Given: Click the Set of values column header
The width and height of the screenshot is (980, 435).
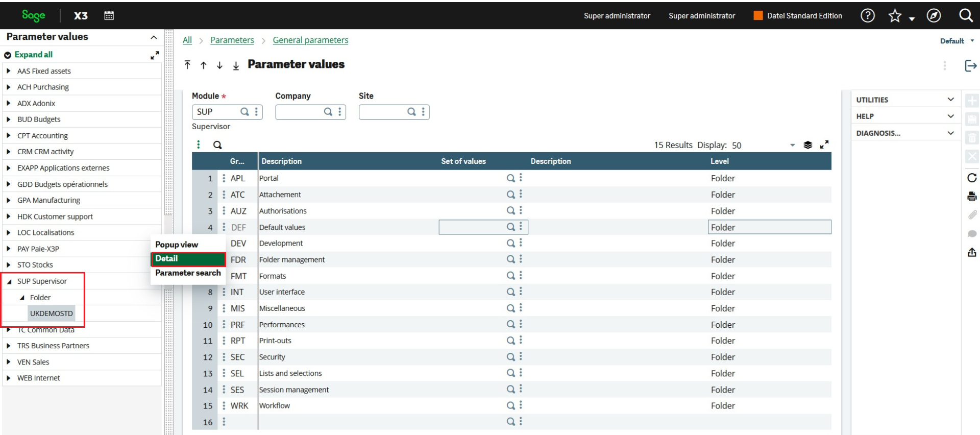Looking at the screenshot, I should 463,161.
